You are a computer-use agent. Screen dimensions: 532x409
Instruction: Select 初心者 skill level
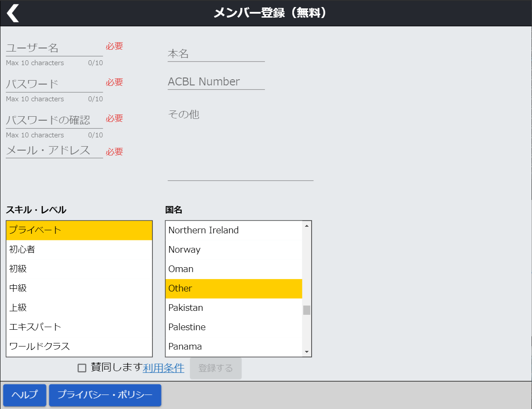79,250
